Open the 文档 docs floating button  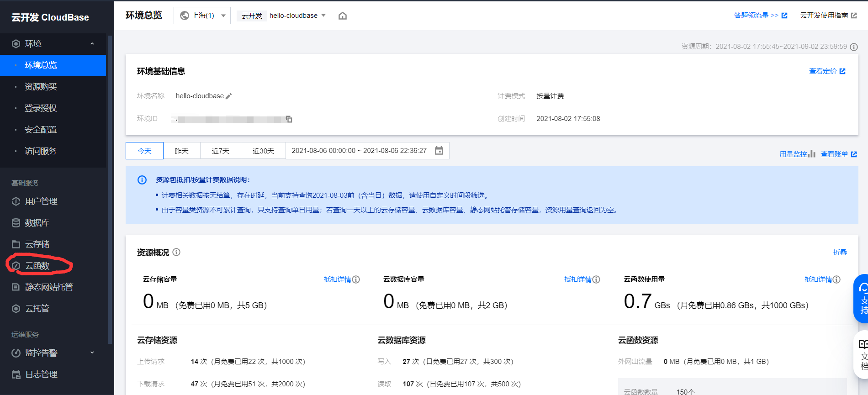861,355
